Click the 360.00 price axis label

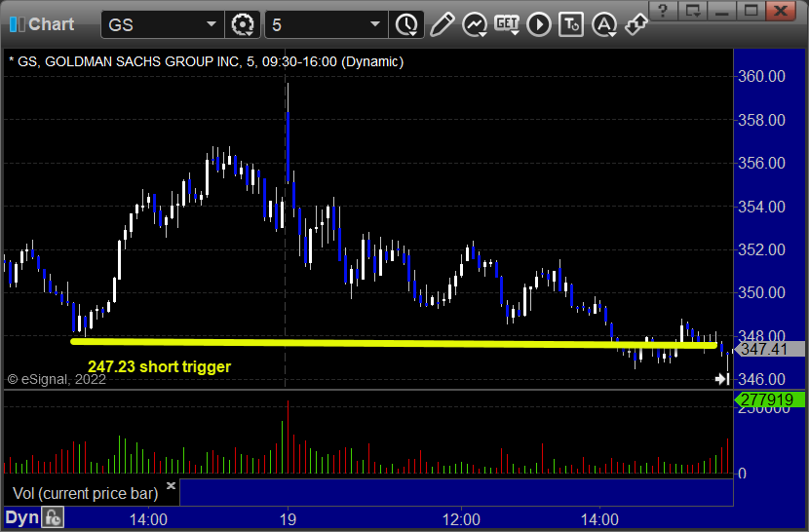tap(761, 76)
